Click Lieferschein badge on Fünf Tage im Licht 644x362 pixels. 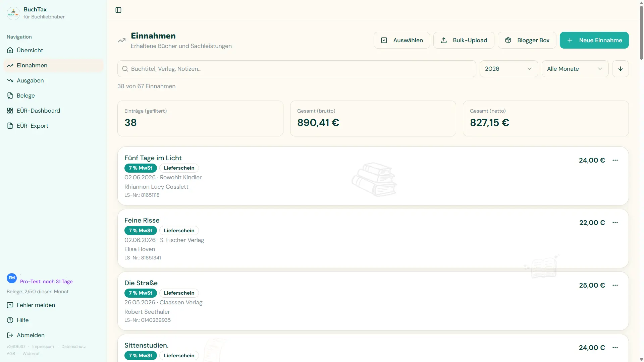[x=179, y=168]
